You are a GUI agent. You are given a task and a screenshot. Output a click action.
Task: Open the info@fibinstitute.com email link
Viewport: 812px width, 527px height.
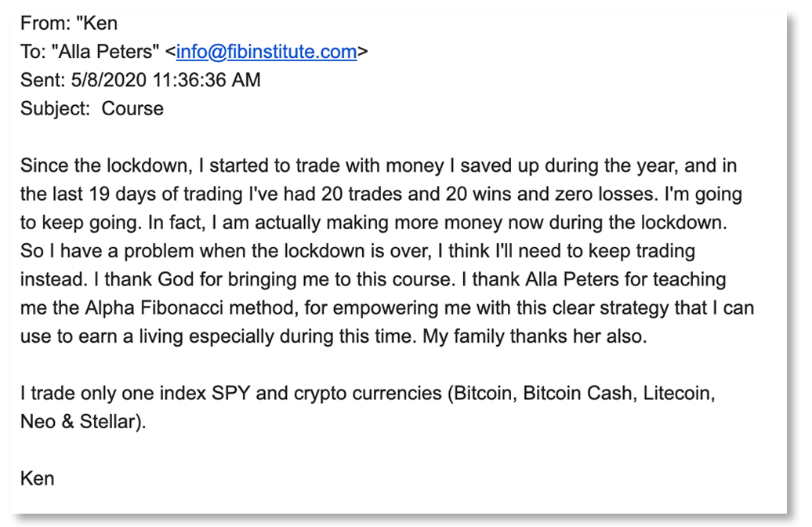tap(266, 52)
